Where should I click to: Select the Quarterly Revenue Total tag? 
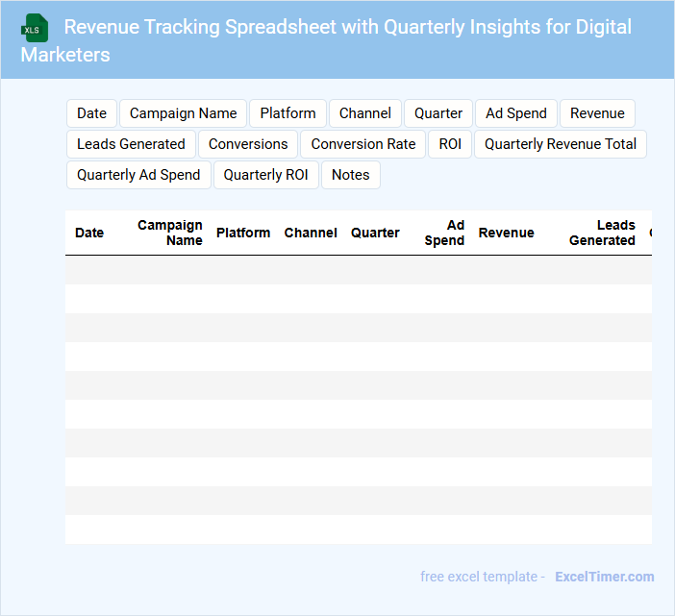(x=561, y=144)
